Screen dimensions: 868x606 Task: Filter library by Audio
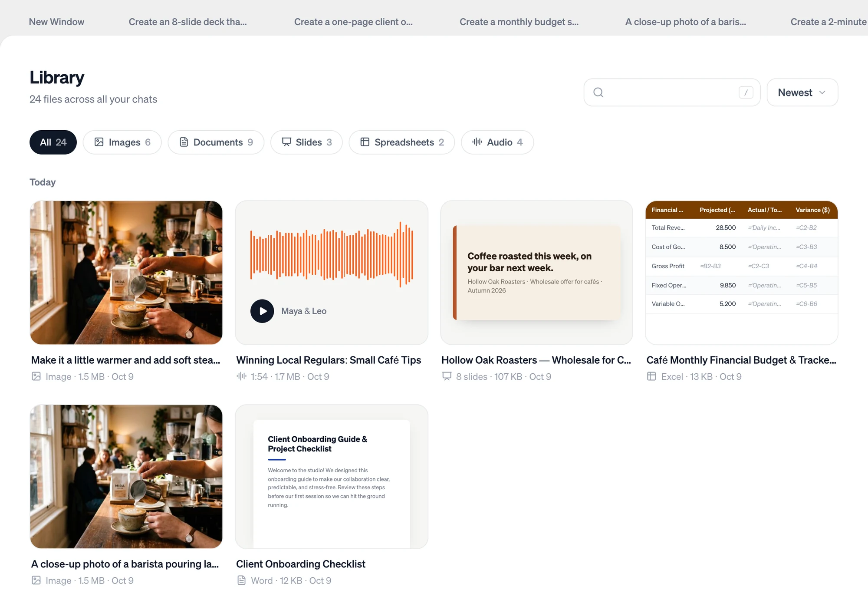click(497, 142)
